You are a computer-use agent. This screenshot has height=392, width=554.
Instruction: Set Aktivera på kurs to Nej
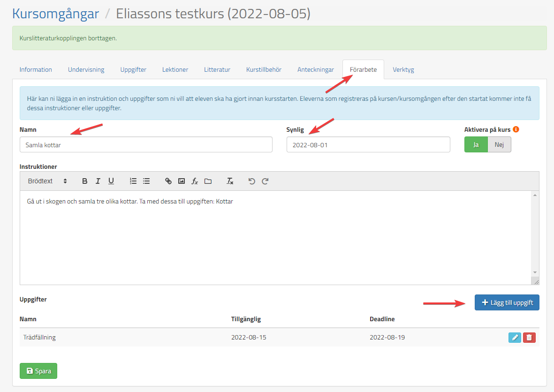tap(499, 145)
